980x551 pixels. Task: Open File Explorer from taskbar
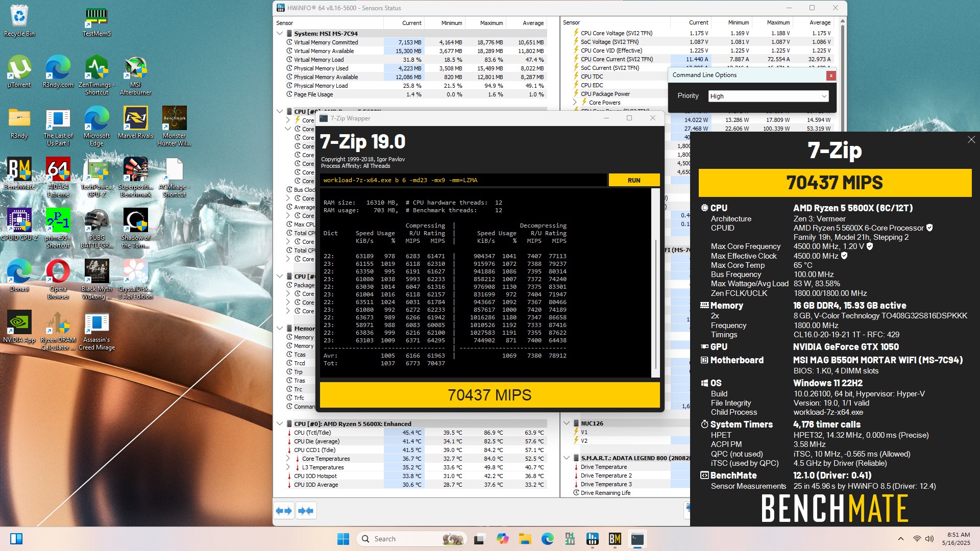coord(525,539)
